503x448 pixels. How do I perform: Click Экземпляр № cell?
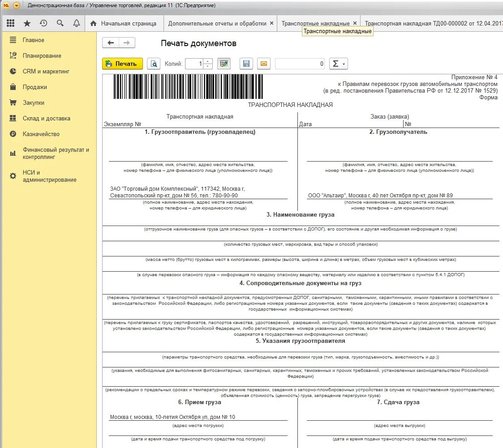pyautogui.click(x=123, y=124)
